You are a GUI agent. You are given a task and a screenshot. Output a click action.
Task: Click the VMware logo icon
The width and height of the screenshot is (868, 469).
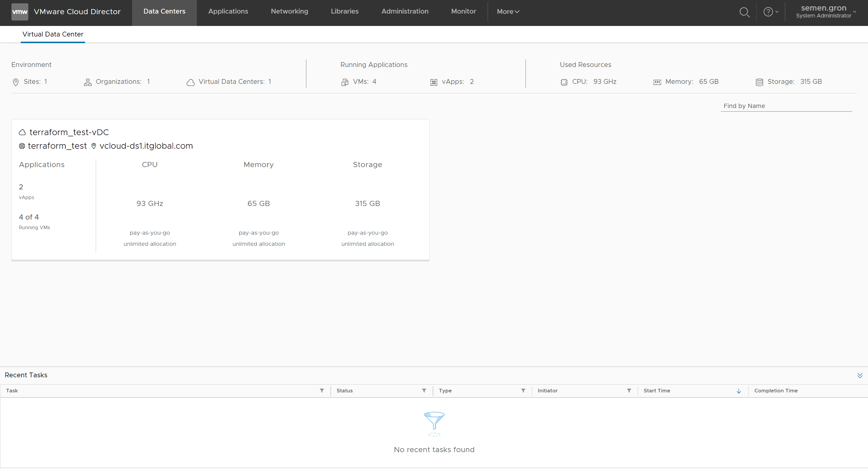(x=20, y=12)
